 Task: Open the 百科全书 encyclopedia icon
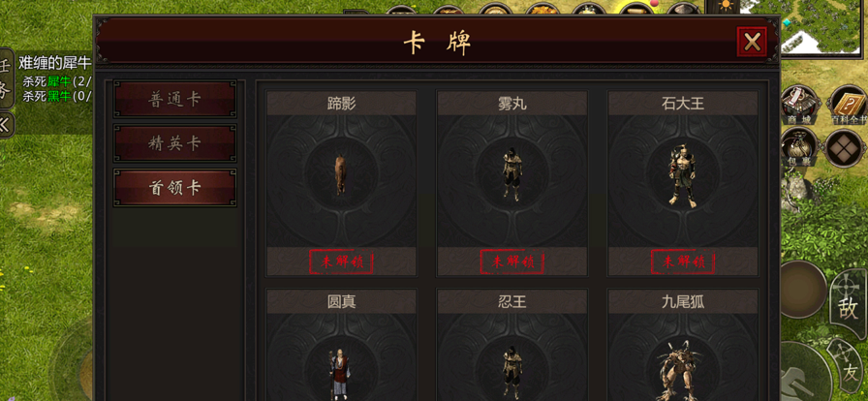point(849,106)
